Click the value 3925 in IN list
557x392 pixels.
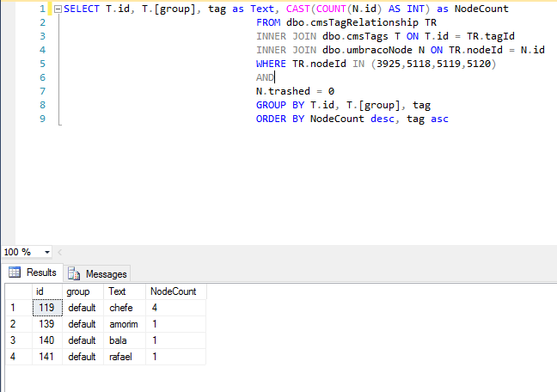point(389,64)
